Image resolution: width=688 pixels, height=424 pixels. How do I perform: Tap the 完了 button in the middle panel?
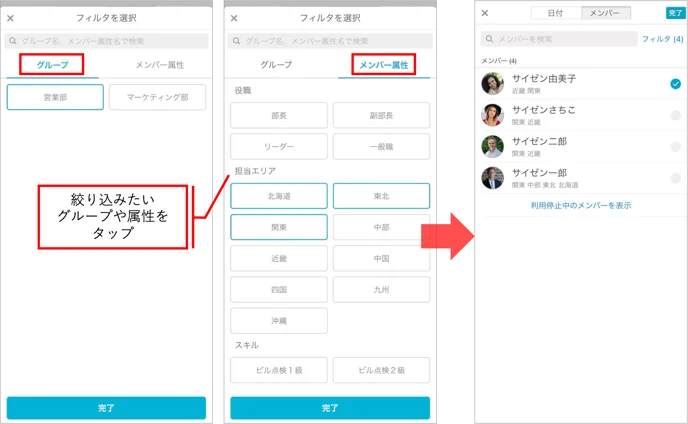(330, 408)
